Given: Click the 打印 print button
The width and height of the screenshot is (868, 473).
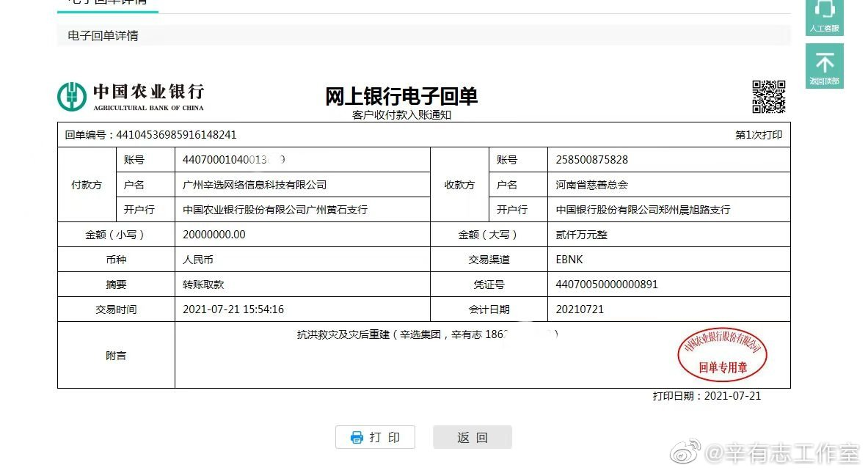Looking at the screenshot, I should (x=376, y=437).
